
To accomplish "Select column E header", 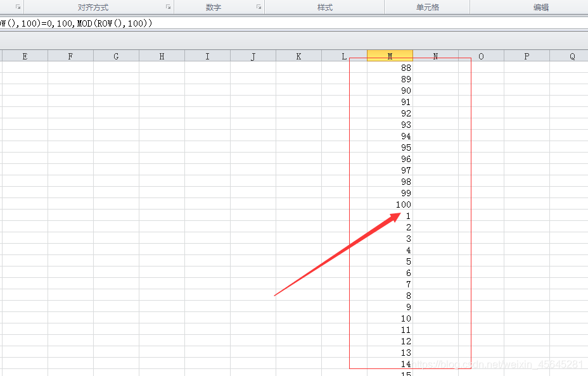I will point(25,56).
